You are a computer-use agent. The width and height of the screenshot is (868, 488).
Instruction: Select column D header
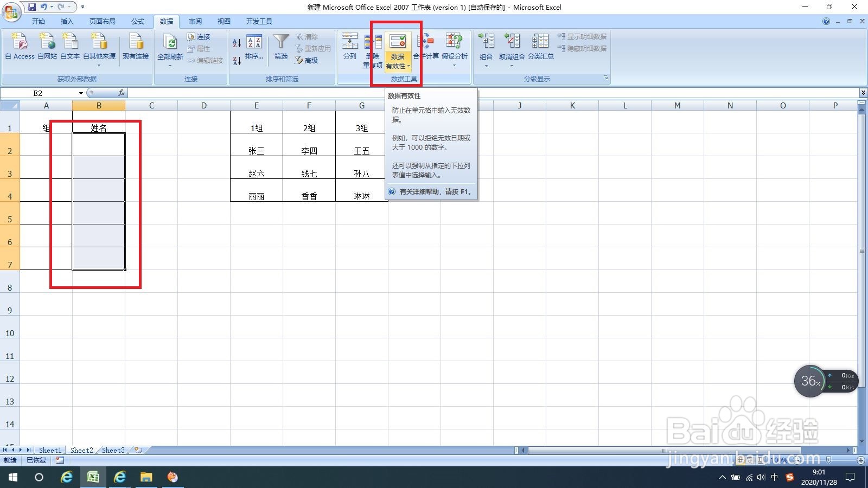click(204, 105)
